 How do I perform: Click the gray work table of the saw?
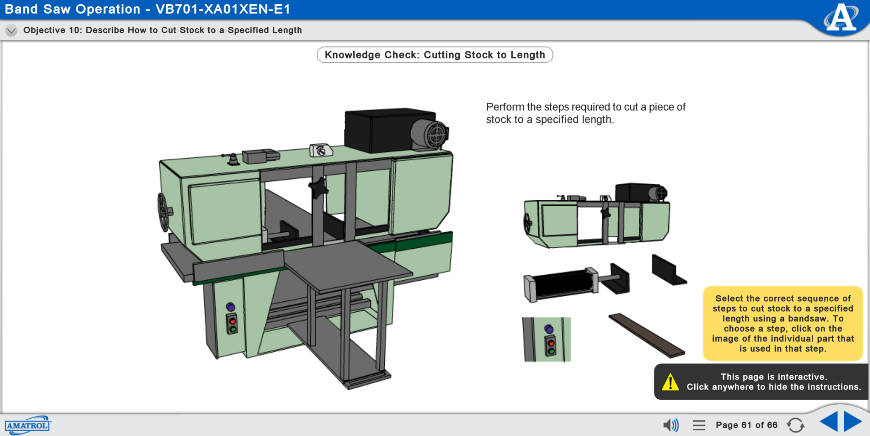pos(350,267)
